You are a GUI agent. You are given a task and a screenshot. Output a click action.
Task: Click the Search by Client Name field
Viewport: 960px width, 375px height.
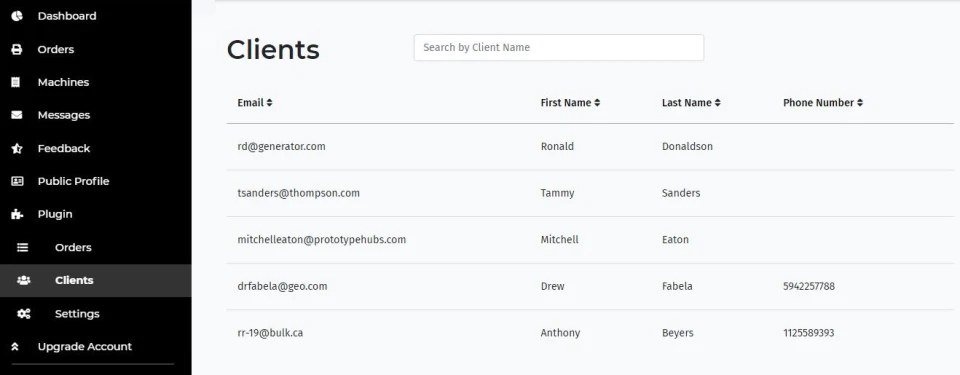pyautogui.click(x=558, y=47)
